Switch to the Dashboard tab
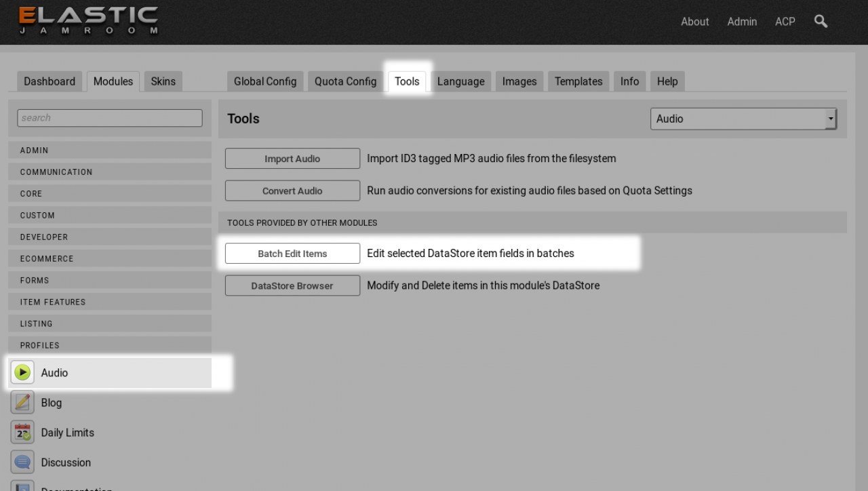 click(x=50, y=81)
